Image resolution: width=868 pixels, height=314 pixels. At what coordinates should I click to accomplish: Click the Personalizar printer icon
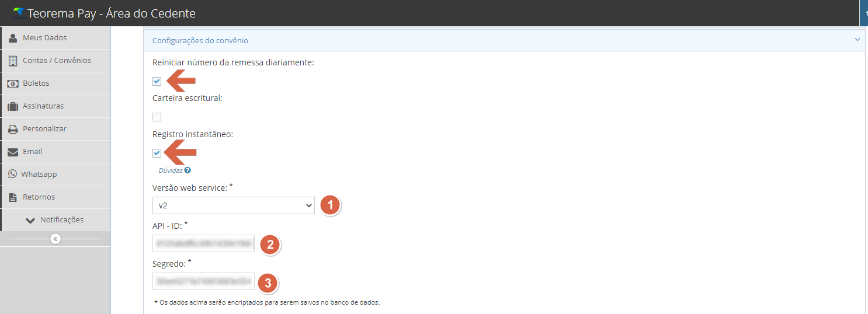tap(13, 129)
